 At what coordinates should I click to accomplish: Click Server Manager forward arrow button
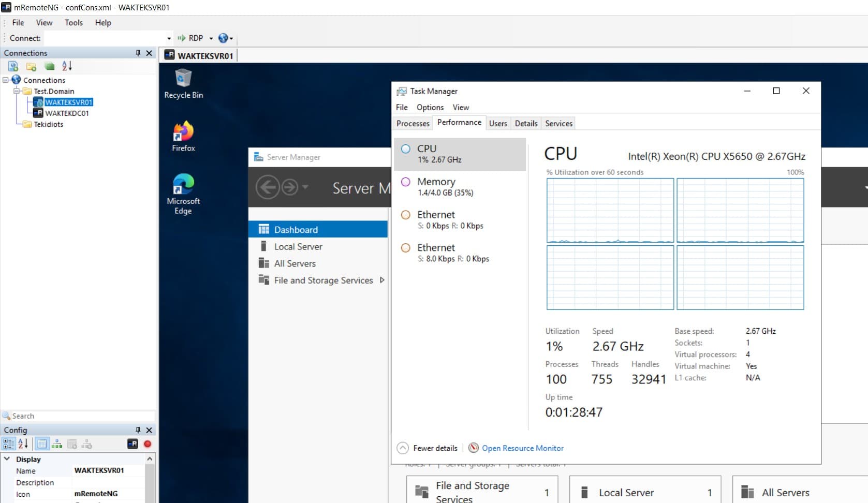[290, 187]
